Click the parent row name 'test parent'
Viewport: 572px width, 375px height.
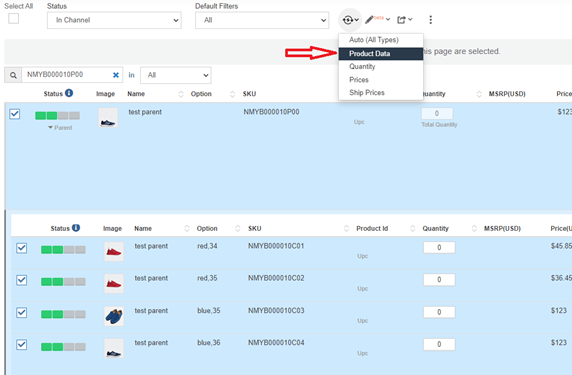coord(145,112)
